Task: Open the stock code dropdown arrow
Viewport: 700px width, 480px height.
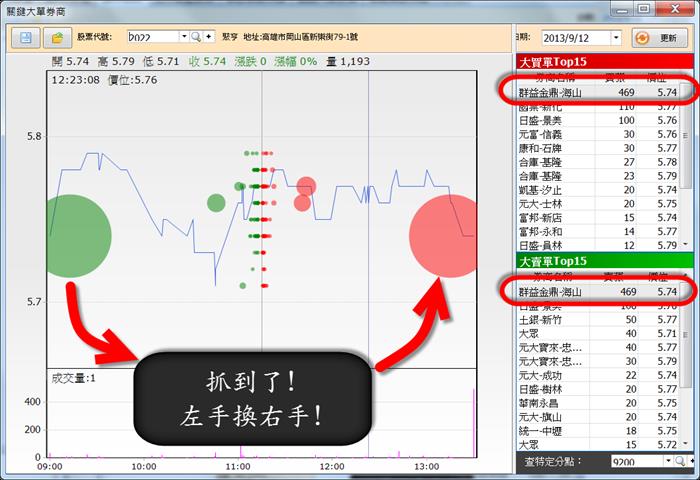Action: 184,37
